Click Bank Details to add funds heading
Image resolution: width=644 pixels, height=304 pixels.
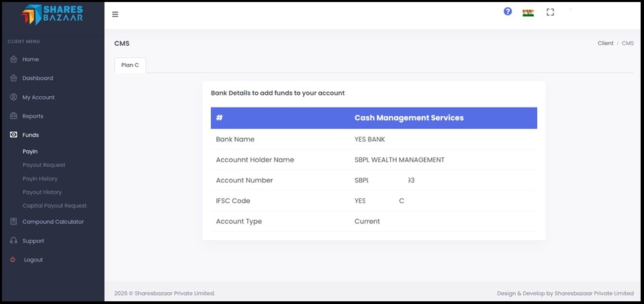(277, 93)
